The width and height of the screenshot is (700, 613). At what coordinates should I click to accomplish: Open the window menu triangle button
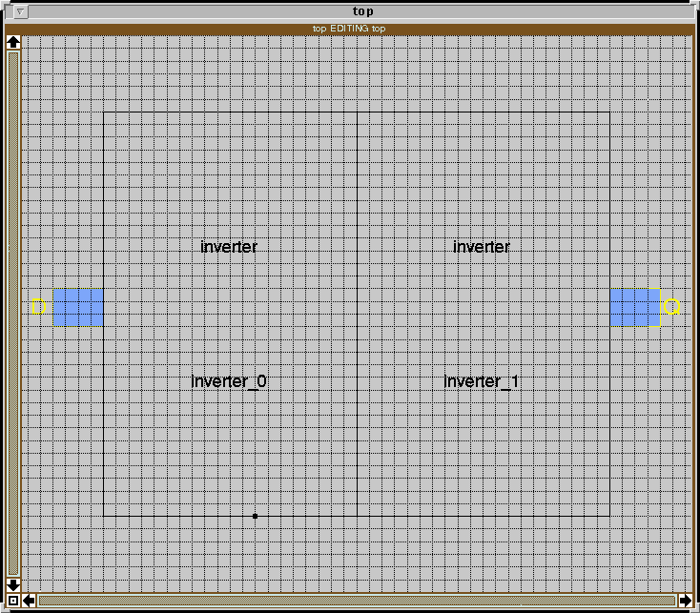(20, 11)
